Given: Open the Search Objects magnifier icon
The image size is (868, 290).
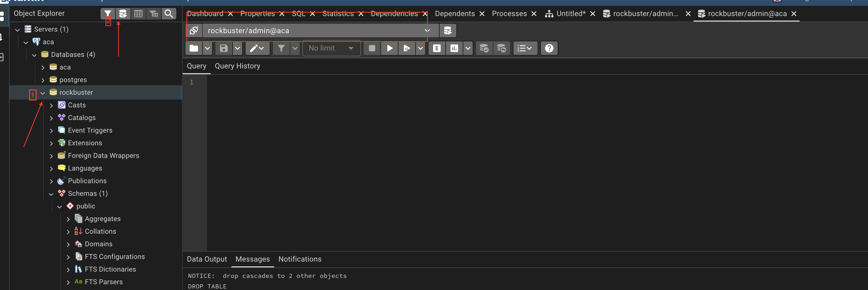Looking at the screenshot, I should click(169, 13).
